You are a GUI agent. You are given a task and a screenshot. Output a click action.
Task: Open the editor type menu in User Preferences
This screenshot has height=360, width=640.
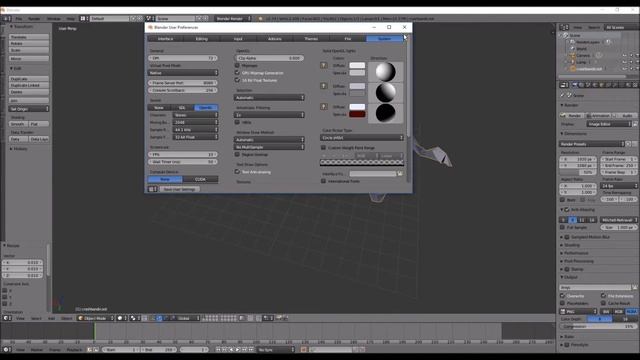[152, 189]
